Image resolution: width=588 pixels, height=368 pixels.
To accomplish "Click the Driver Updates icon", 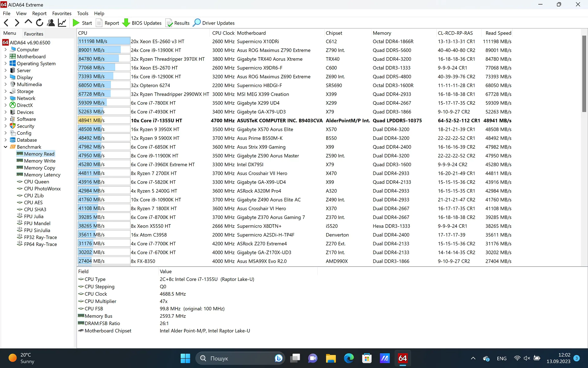I will tap(196, 23).
